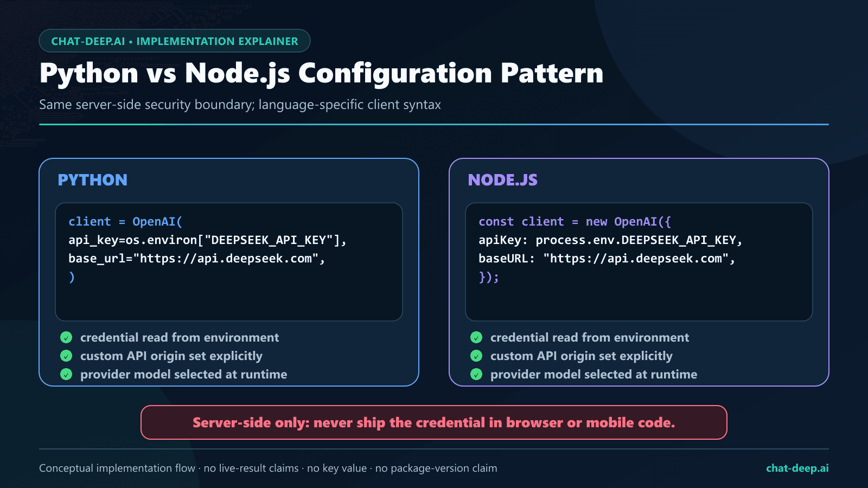Click the NODE.JS panel heading
The image size is (868, 488).
pos(503,180)
